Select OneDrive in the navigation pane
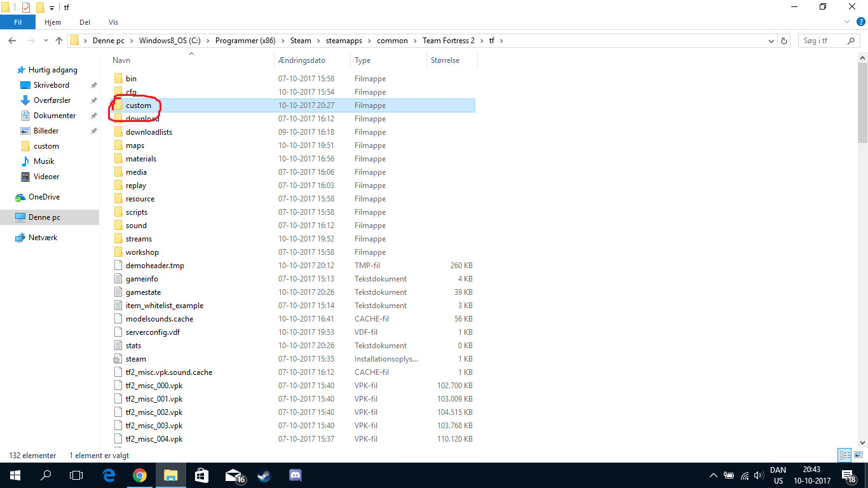 [x=44, y=197]
